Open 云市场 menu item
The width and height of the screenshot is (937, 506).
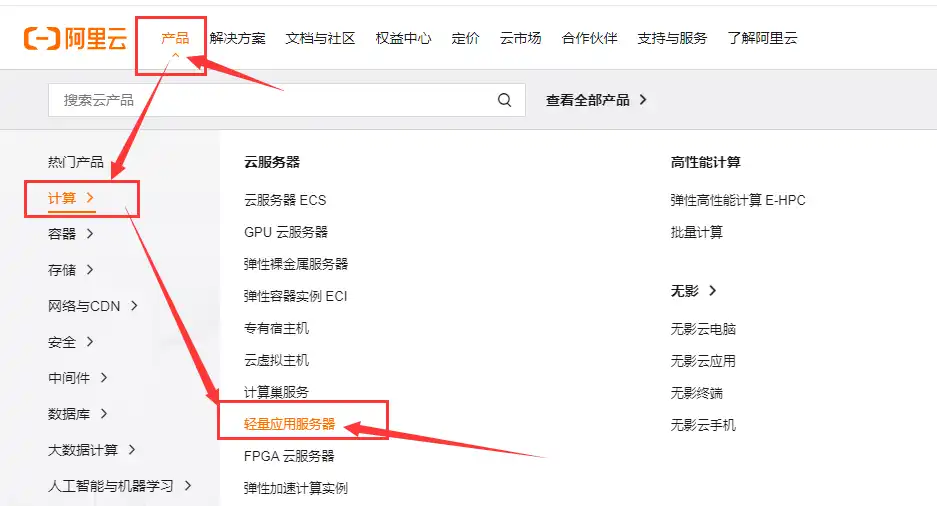click(520, 38)
